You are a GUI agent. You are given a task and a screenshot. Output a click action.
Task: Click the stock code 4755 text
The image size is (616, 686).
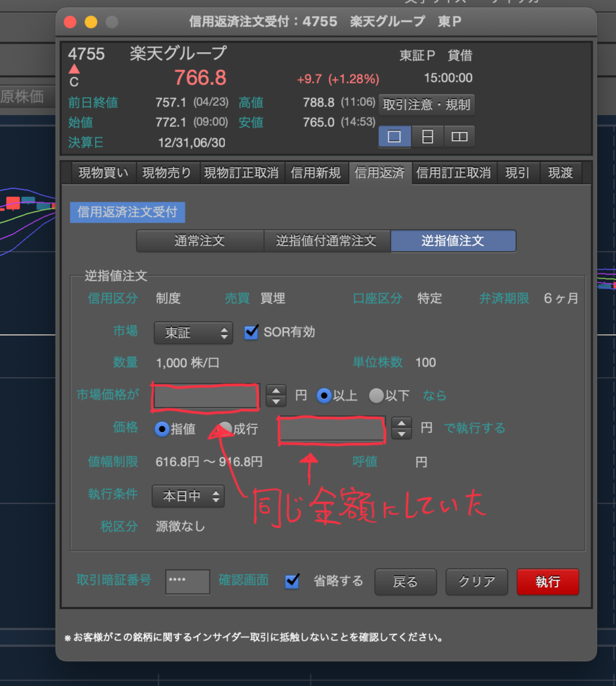(x=86, y=54)
